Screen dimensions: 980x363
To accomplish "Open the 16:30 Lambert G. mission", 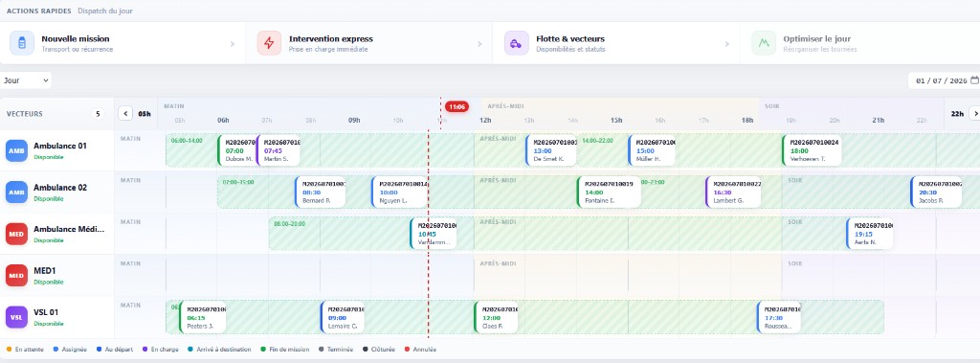I will coord(734,192).
